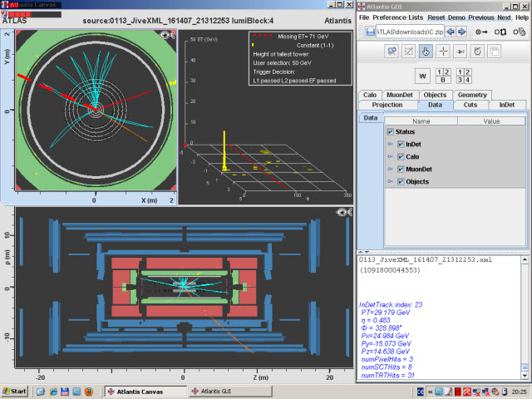532x399 pixels.
Task: Click Demo in the menu bar
Action: (x=456, y=17)
